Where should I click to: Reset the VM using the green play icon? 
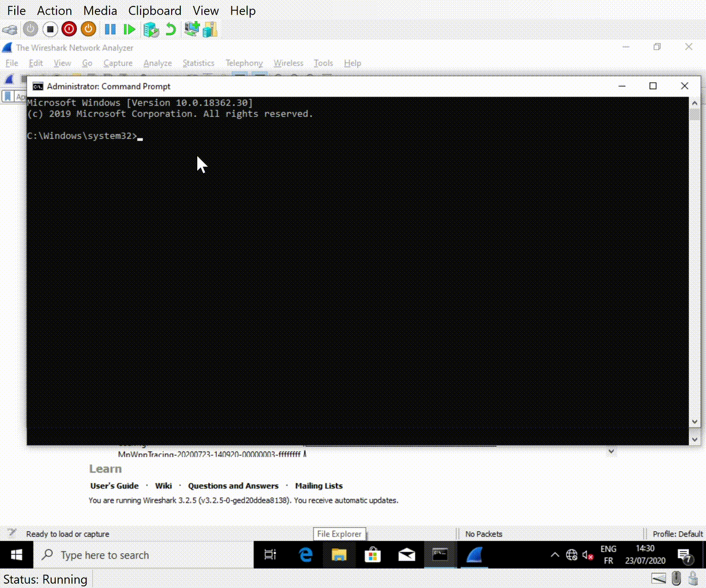tap(129, 29)
